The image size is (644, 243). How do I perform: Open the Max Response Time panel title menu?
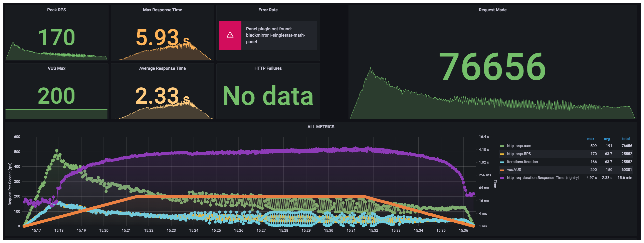[162, 10]
